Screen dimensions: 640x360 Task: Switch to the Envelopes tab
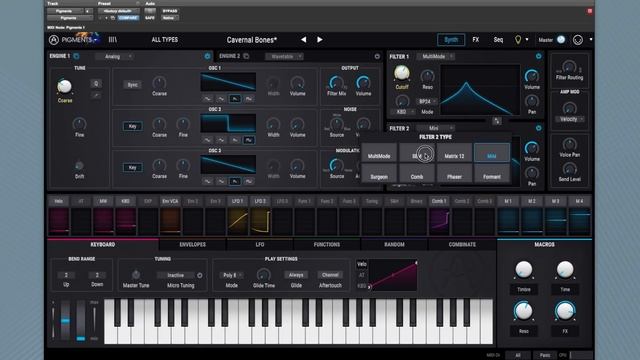point(192,244)
